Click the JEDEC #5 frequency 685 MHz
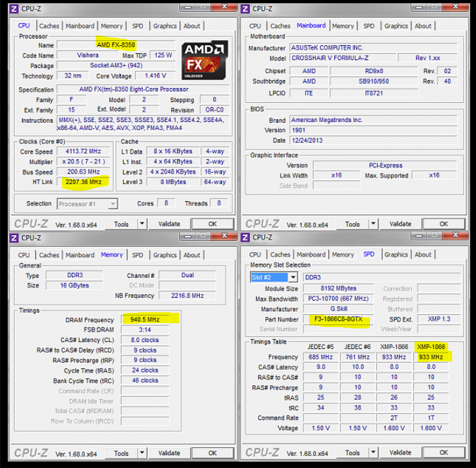This screenshot has width=476, height=468. 321,357
